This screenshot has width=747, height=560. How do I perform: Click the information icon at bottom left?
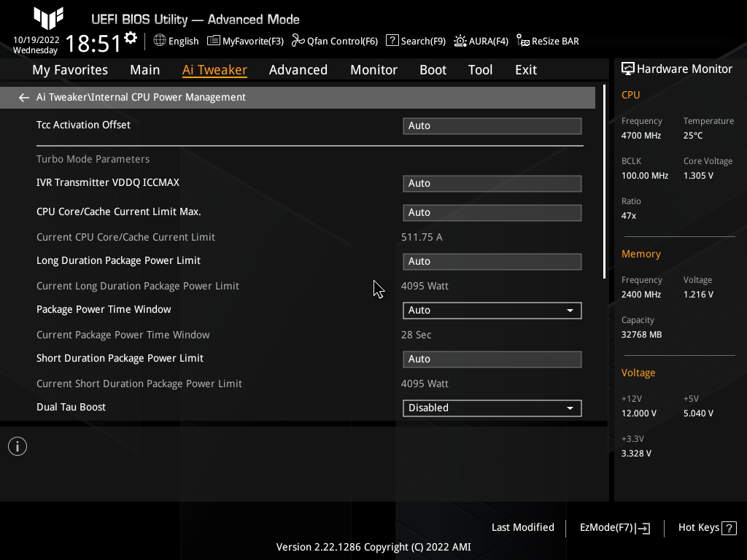[x=17, y=446]
